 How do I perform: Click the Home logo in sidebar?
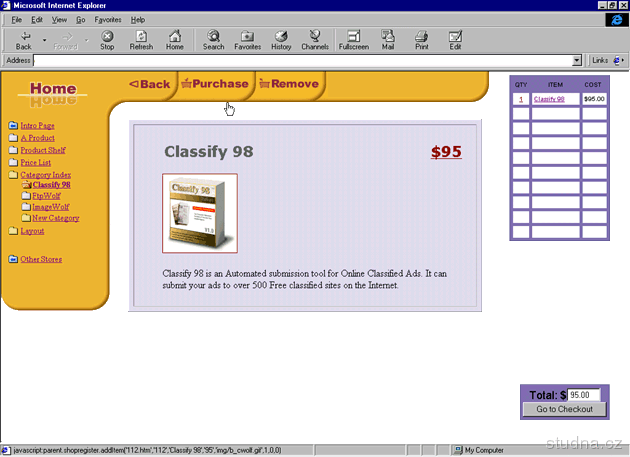[53, 93]
